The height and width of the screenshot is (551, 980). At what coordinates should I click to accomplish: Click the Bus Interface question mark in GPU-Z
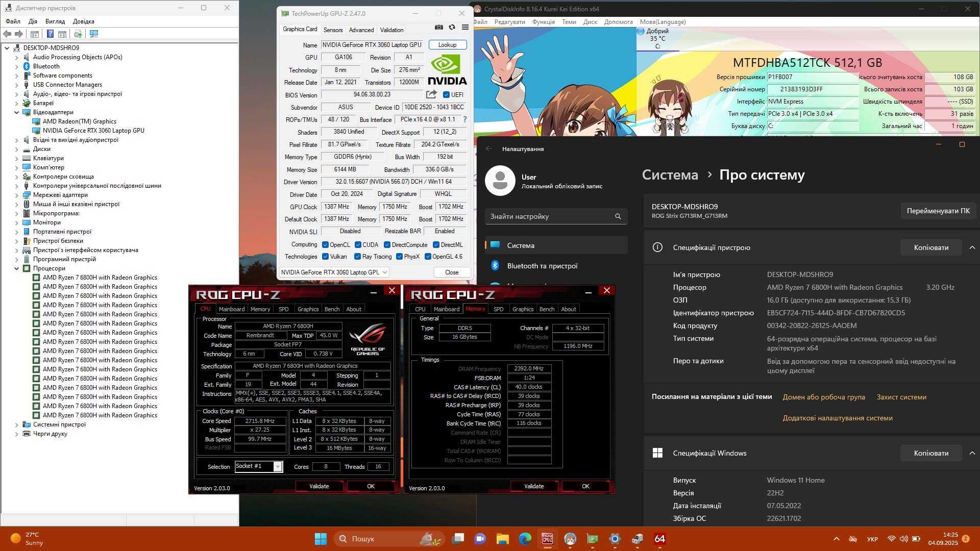click(x=464, y=119)
